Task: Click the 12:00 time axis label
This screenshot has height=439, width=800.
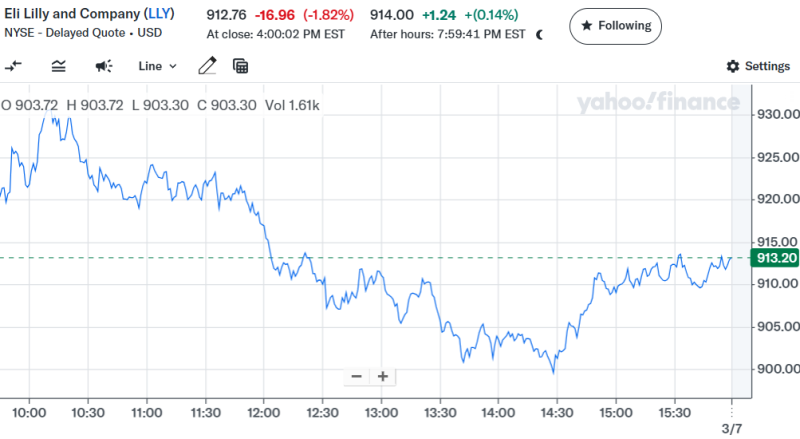Action: pos(264,411)
